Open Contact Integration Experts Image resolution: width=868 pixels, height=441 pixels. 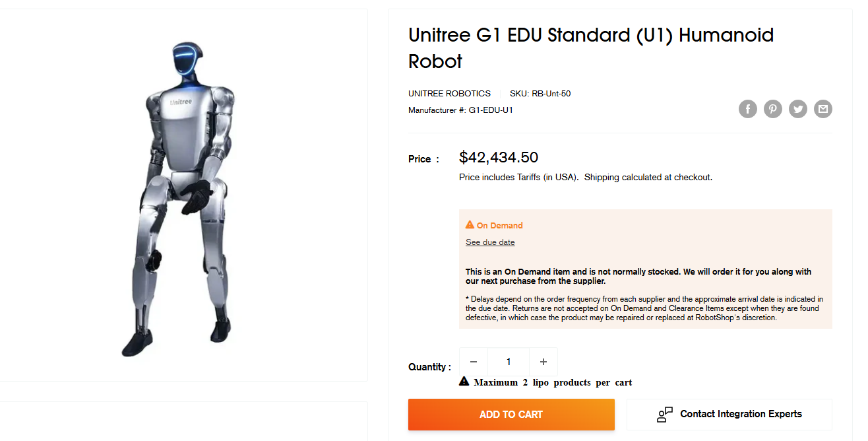729,415
